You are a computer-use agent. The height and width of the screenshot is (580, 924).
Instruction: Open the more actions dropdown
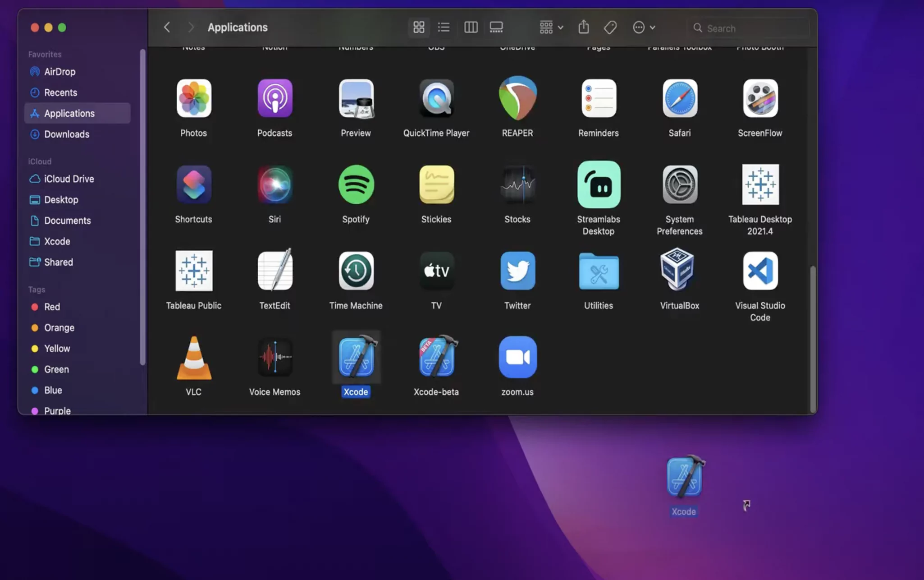(x=643, y=27)
